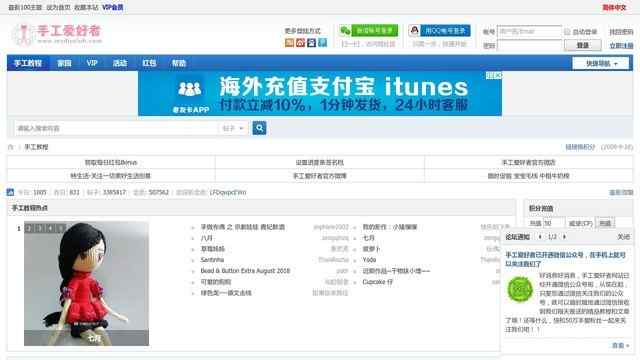The height and width of the screenshot is (360, 640).
Task: Go to previous forum notice arrow
Action: (x=540, y=237)
